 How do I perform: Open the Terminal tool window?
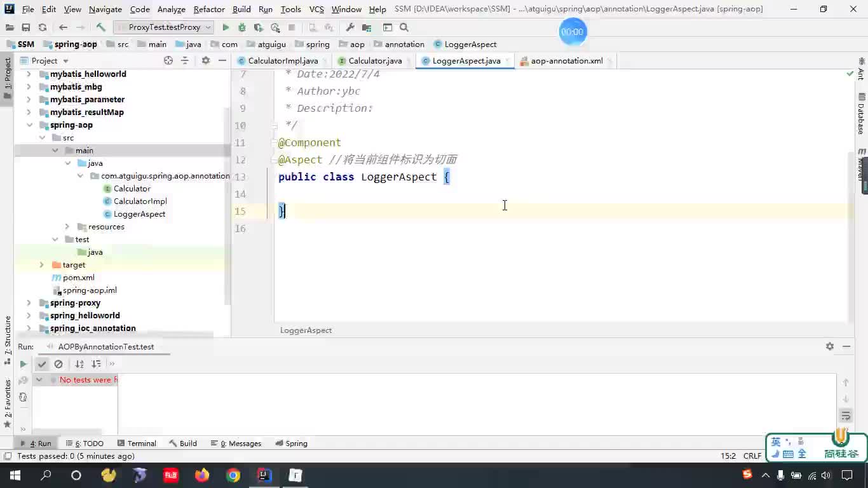point(136,444)
